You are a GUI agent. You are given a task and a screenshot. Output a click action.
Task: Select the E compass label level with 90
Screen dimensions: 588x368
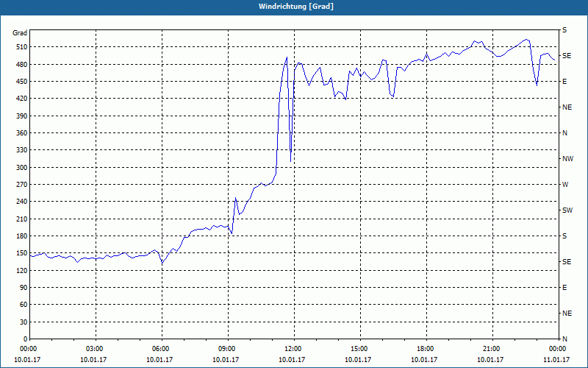[x=564, y=288]
